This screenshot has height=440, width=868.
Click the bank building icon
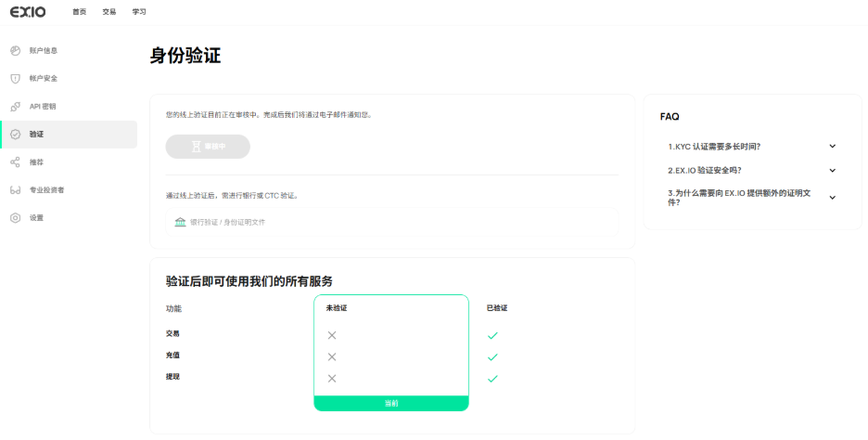[x=180, y=222]
